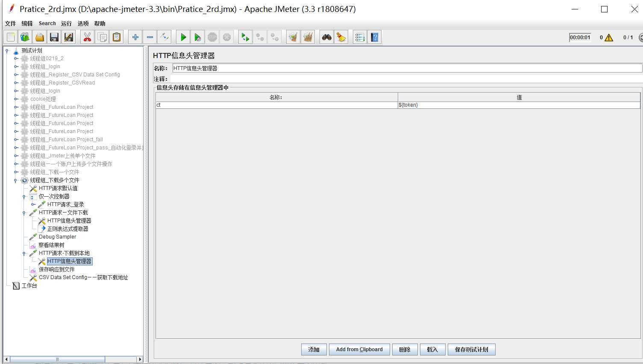This screenshot has width=643, height=364.
Task: Click the 注释 comment input field
Action: pyautogui.click(x=406, y=79)
